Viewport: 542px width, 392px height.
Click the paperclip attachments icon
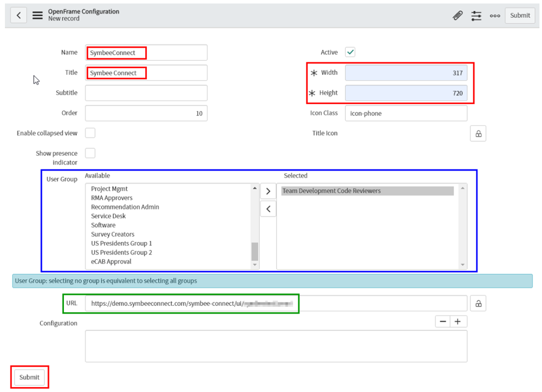(458, 16)
